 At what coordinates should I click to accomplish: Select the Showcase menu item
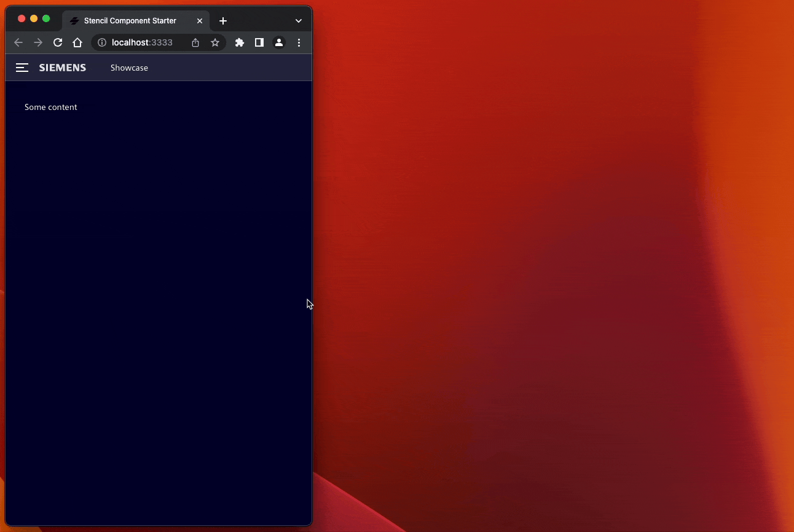pos(129,68)
